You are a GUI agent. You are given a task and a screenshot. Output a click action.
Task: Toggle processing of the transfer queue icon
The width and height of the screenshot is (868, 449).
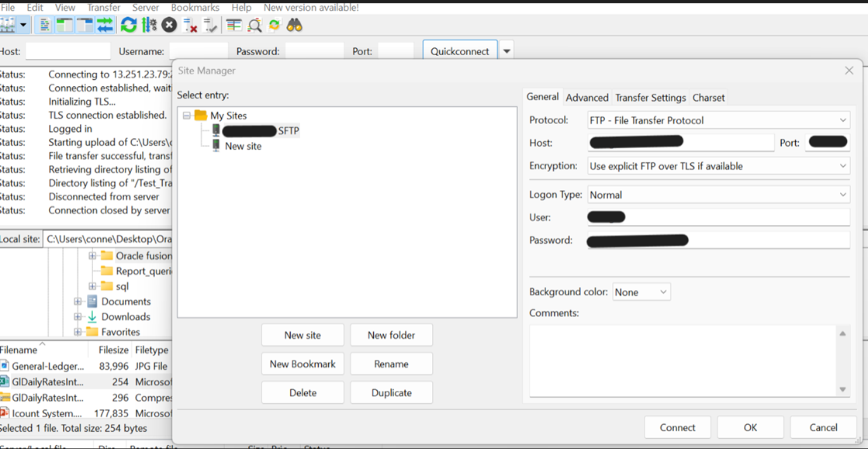coord(148,25)
